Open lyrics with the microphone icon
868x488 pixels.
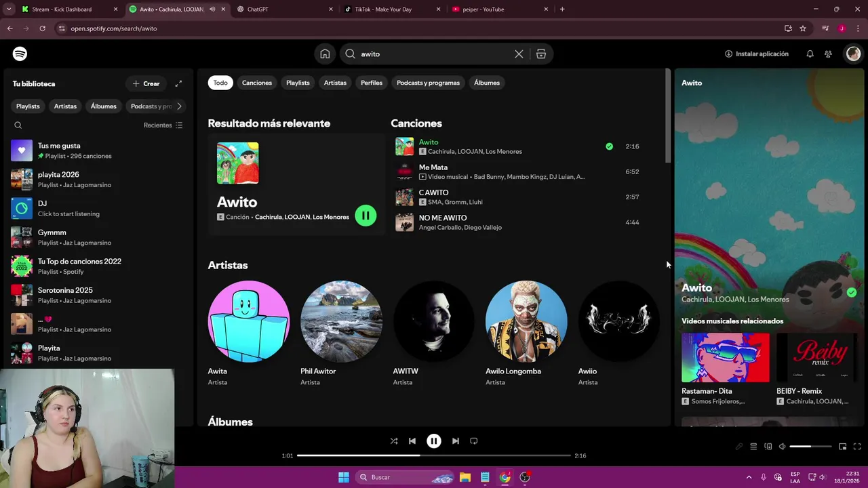(739, 447)
